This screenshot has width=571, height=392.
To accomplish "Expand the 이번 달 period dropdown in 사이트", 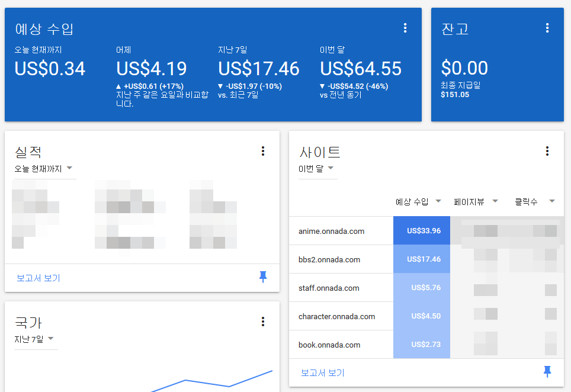I will point(317,169).
